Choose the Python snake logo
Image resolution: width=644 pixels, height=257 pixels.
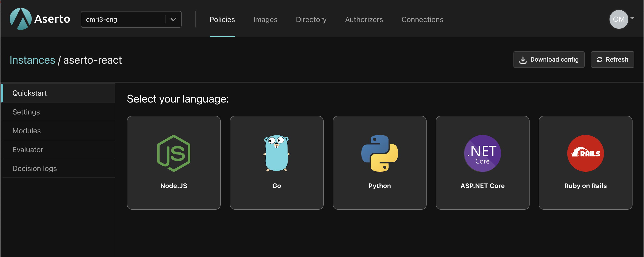[379, 153]
